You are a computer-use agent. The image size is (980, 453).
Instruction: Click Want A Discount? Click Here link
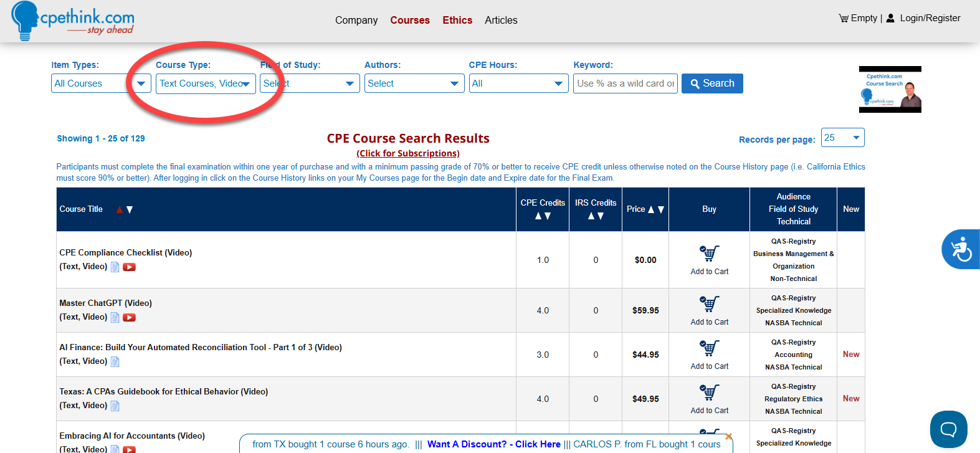(494, 444)
